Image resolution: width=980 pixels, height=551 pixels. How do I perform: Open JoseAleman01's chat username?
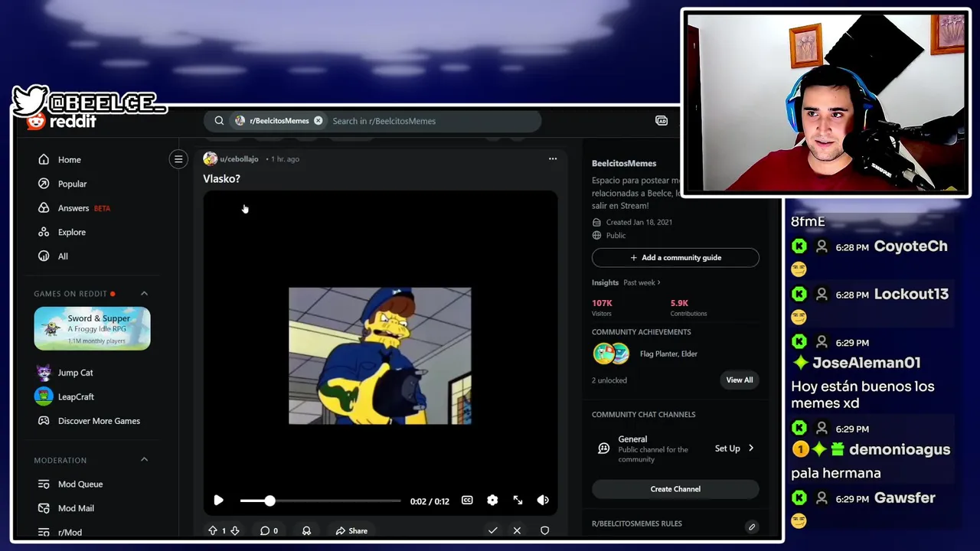tap(866, 363)
